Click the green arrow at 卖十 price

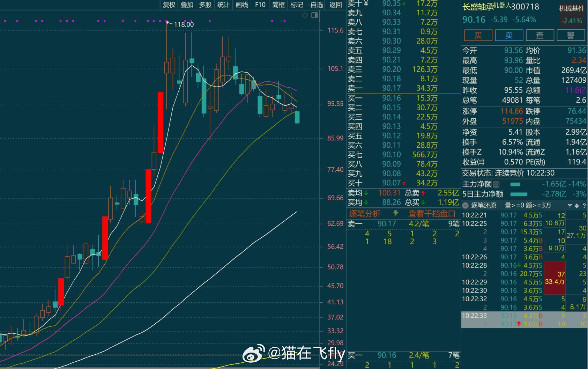point(404,4)
